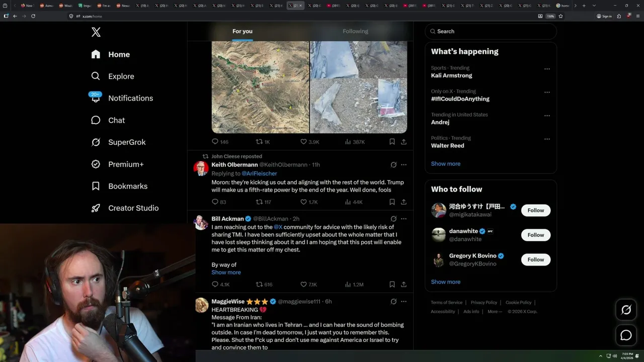Follow the @migikatakawai account

coord(536,210)
